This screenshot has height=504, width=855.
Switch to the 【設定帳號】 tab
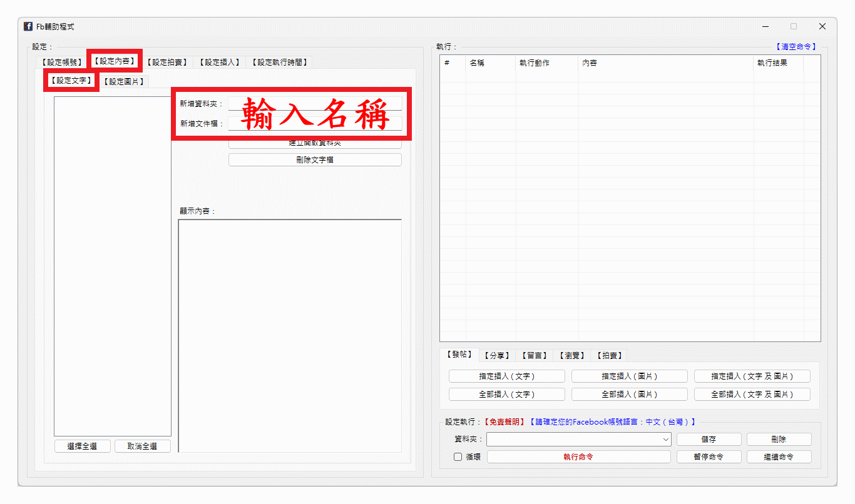pos(62,63)
